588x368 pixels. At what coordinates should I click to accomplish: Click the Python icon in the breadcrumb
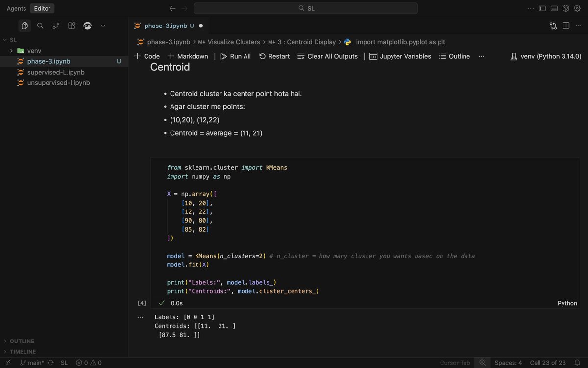(x=348, y=42)
